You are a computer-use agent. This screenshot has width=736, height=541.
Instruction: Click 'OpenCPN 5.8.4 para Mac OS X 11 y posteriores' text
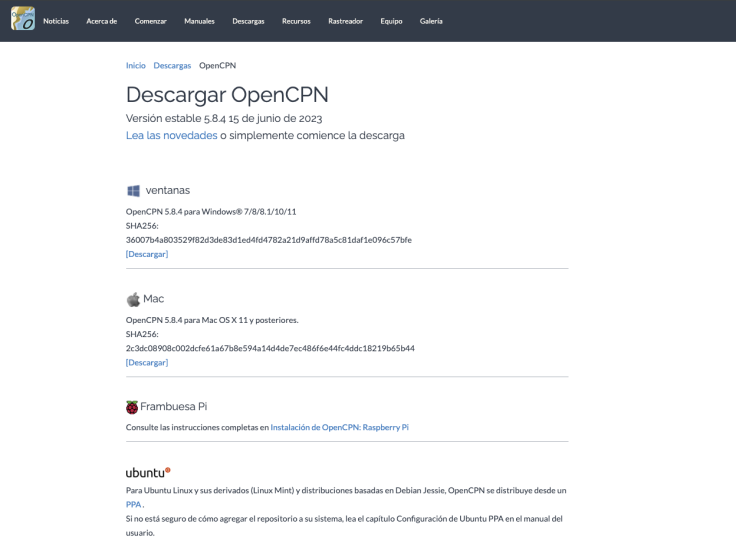tap(212, 320)
